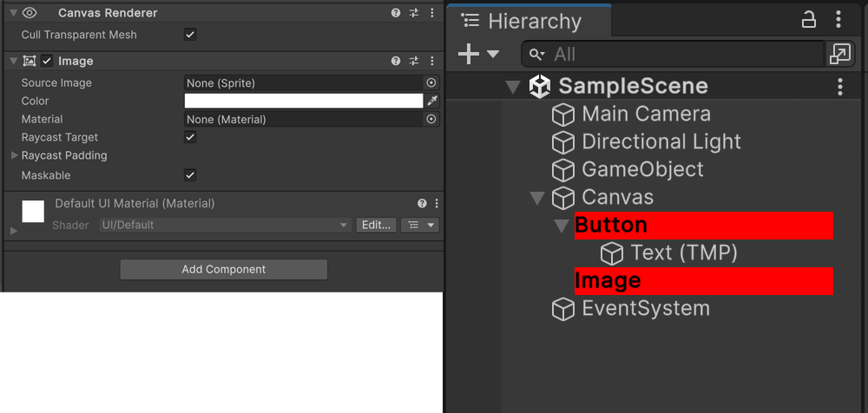The width and height of the screenshot is (868, 413).
Task: Open presets for Canvas Renderer component
Action: pyautogui.click(x=414, y=13)
